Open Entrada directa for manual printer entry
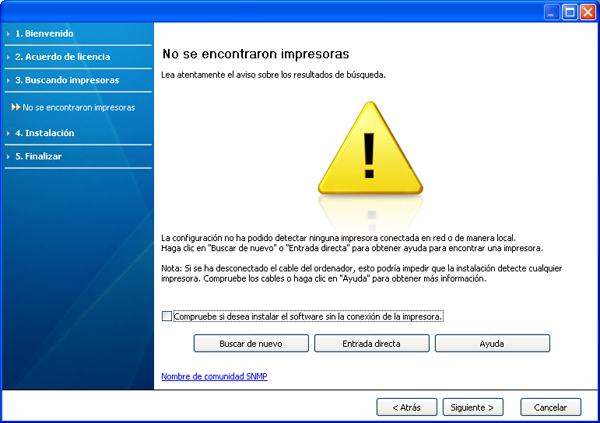The width and height of the screenshot is (600, 423). click(x=372, y=343)
